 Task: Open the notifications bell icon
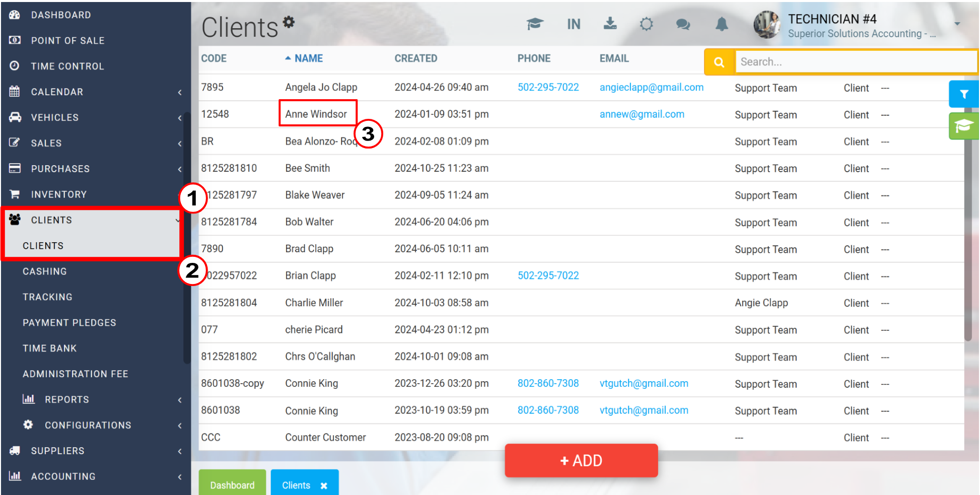pos(722,24)
